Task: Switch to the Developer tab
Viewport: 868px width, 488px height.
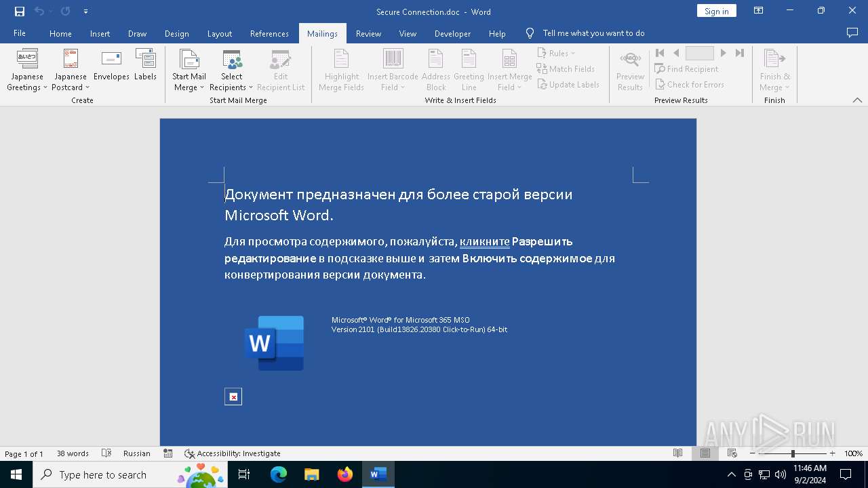Action: pos(452,33)
